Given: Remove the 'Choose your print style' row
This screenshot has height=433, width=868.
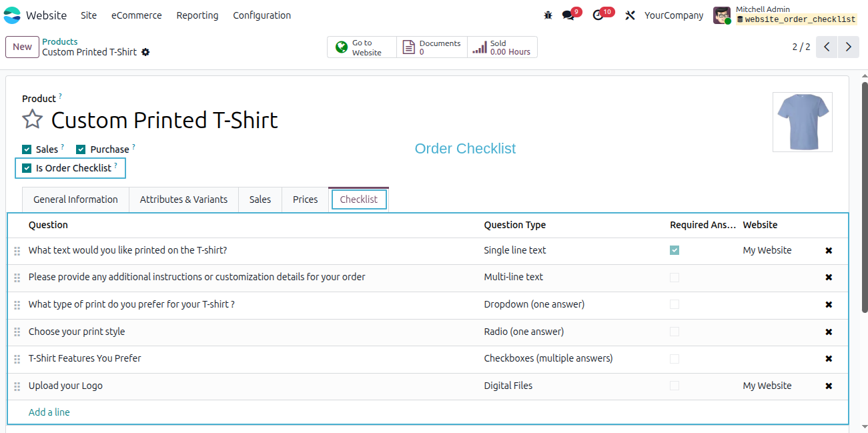Looking at the screenshot, I should [829, 332].
